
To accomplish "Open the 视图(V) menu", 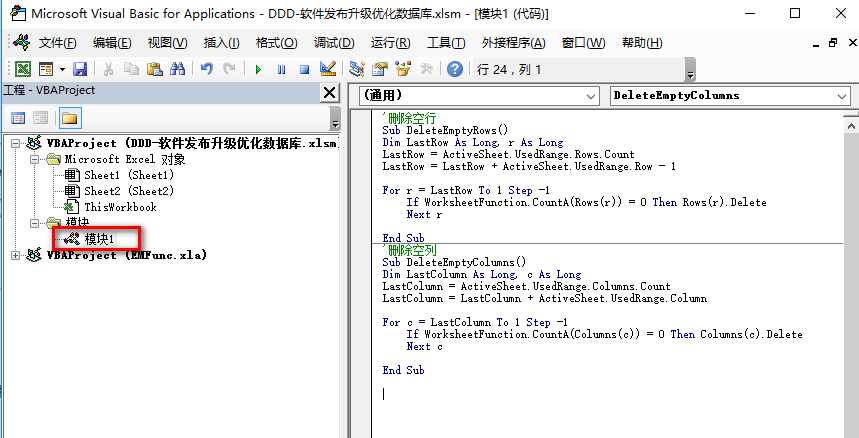I will click(168, 43).
